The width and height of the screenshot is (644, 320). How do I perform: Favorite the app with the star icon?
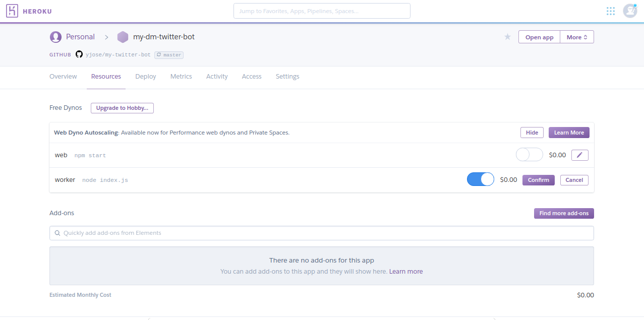pyautogui.click(x=507, y=37)
